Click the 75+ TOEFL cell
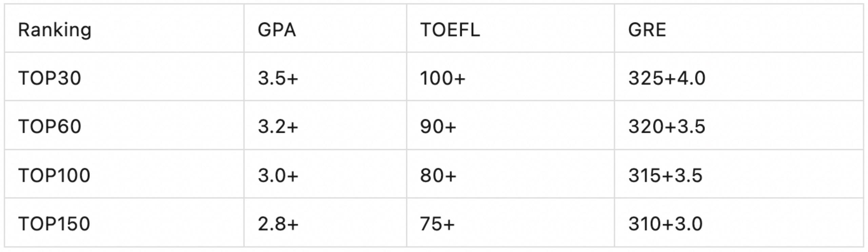868x252 pixels. 437,224
